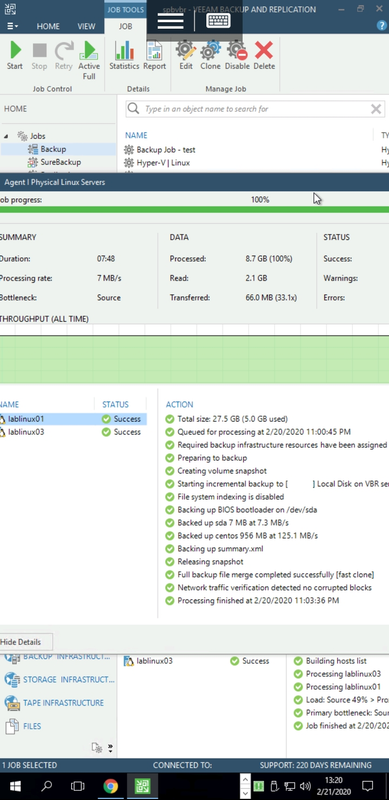
Task: Click the network tray icon
Action: pos(290,786)
